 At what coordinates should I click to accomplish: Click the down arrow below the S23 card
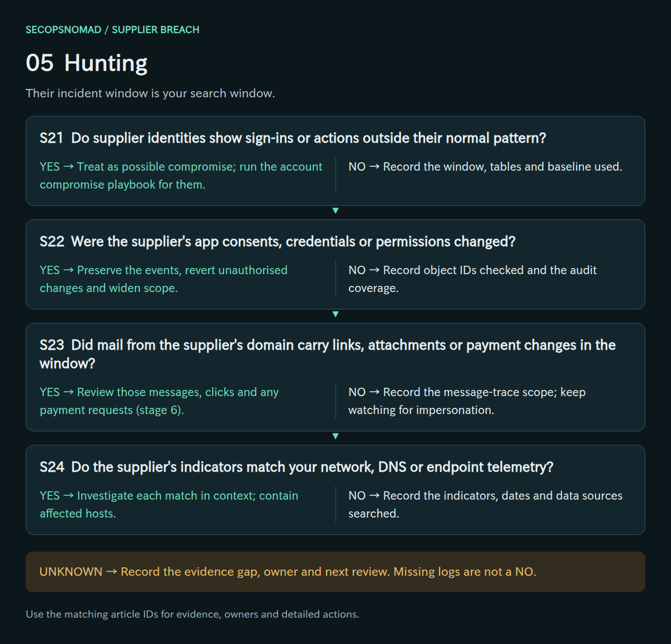pyautogui.click(x=335, y=436)
